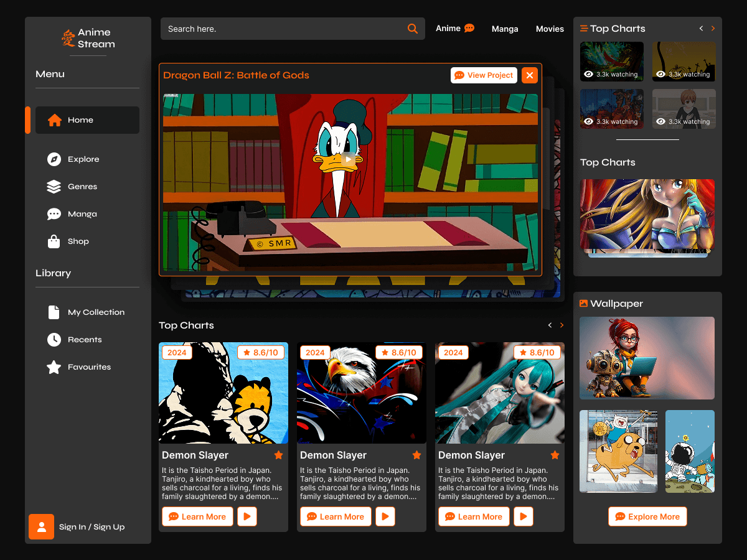
Task: Open Explore using the compass icon
Action: 54,159
